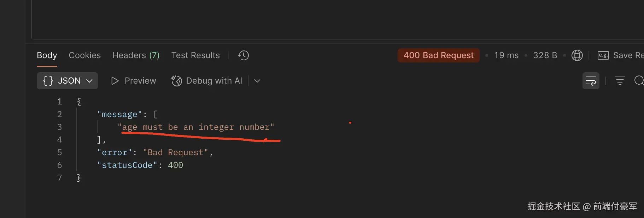The width and height of the screenshot is (644, 218).
Task: Click the "age must be an integer number" text
Action: click(x=196, y=127)
